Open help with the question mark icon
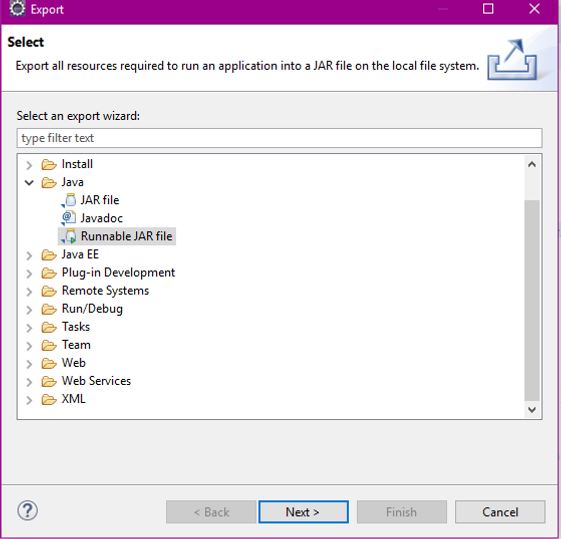Image resolution: width=561 pixels, height=539 pixels. click(28, 510)
